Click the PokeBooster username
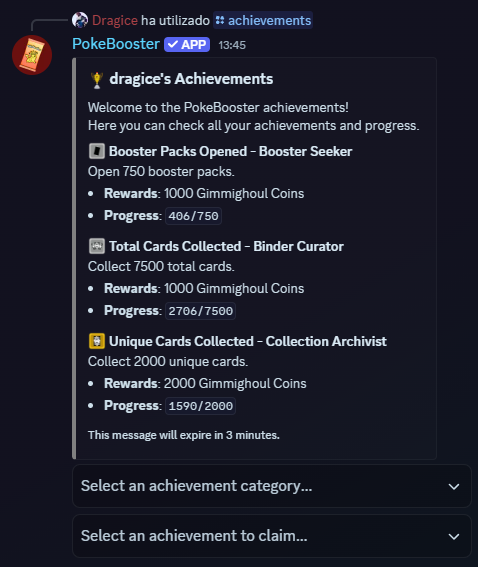Viewport: 478px width, 567px height. click(116, 44)
